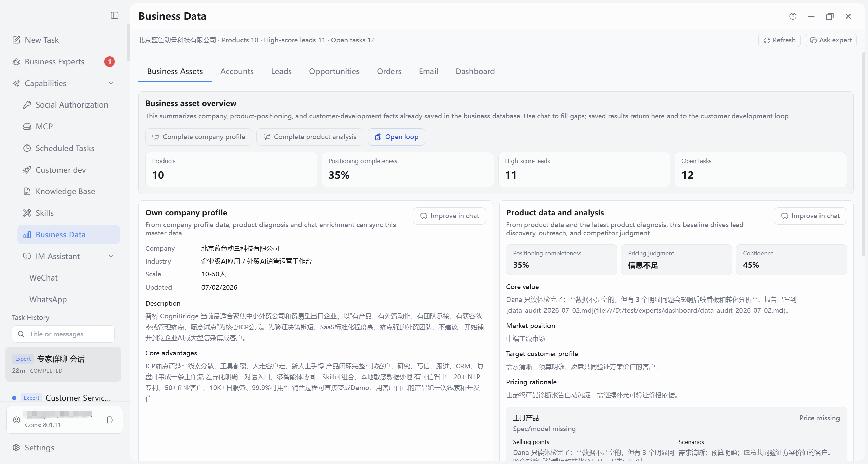The height and width of the screenshot is (464, 868).
Task: Click the user avatar icon
Action: pos(16,420)
